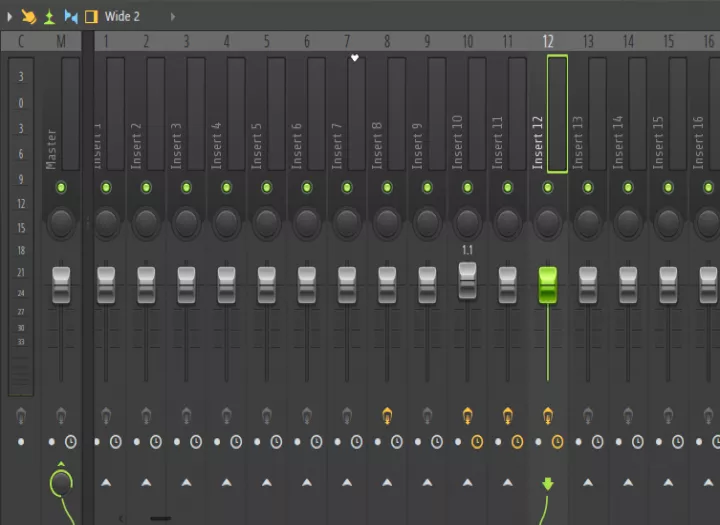The image size is (720, 525).
Task: Select the C current track header
Action: pyautogui.click(x=21, y=41)
